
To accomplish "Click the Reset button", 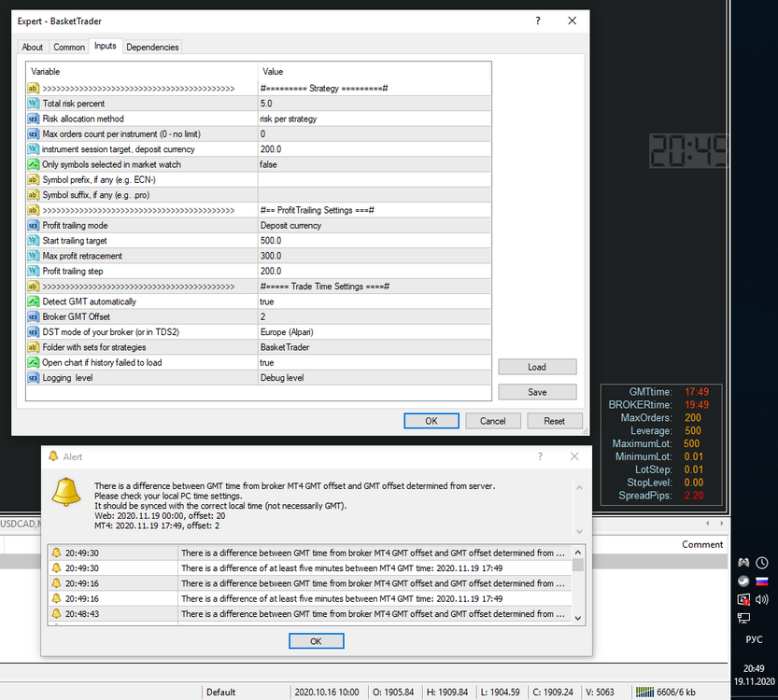I will pos(554,421).
